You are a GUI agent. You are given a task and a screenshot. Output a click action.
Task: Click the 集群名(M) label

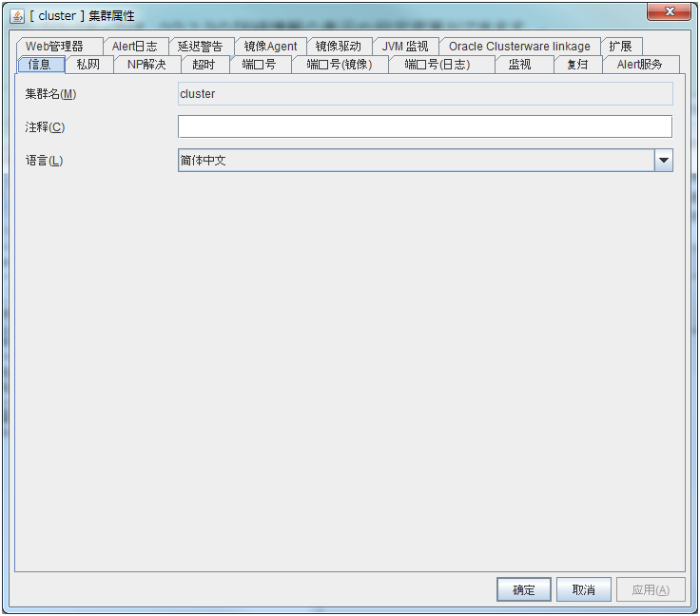tap(51, 94)
